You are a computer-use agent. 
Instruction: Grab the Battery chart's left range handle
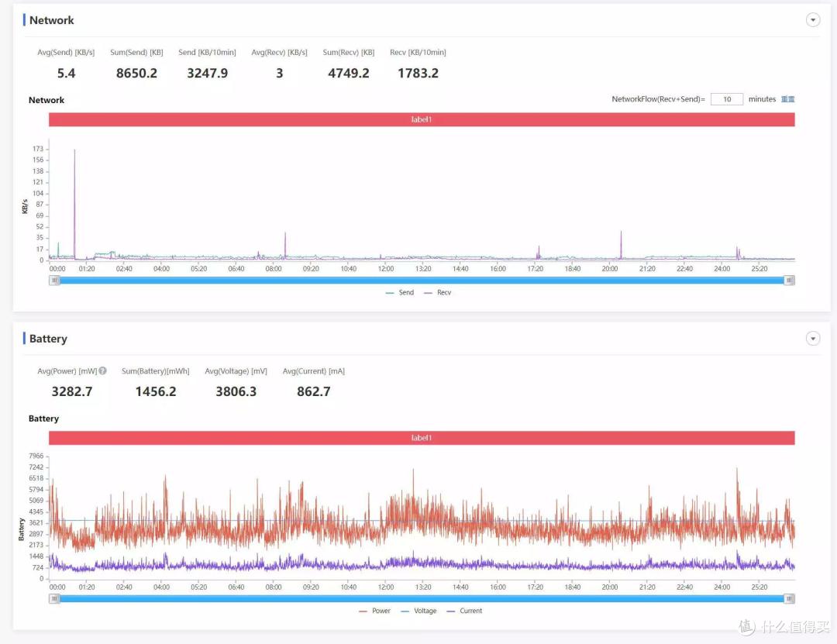click(54, 598)
